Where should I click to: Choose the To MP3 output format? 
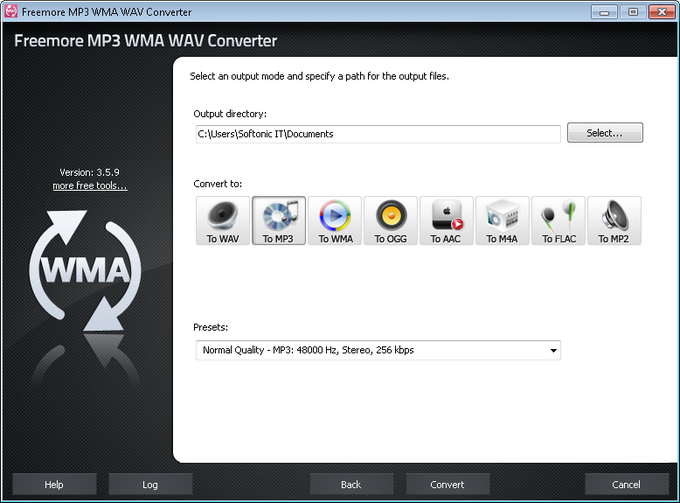point(279,221)
